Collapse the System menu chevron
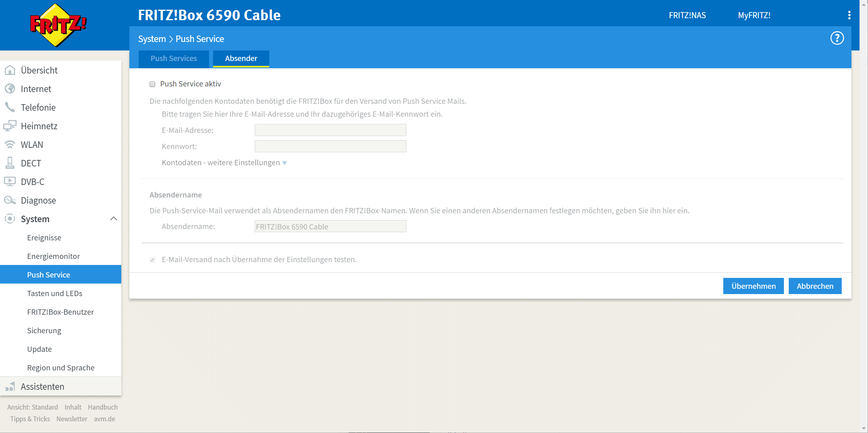The image size is (868, 433). pyautogui.click(x=114, y=219)
